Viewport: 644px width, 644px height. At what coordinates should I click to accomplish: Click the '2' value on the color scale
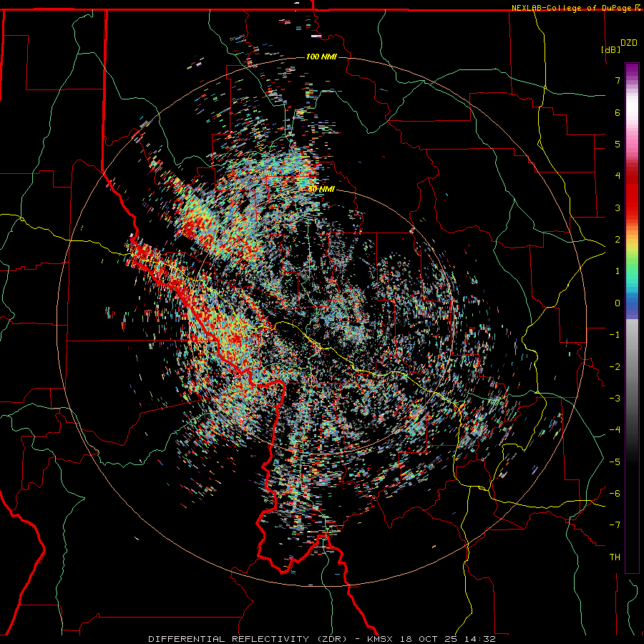pyautogui.click(x=618, y=240)
